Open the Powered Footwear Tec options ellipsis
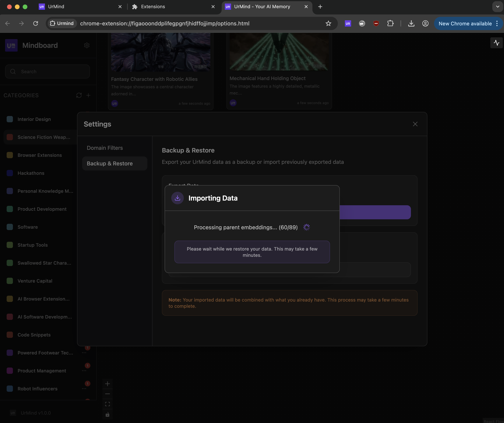 (x=84, y=353)
